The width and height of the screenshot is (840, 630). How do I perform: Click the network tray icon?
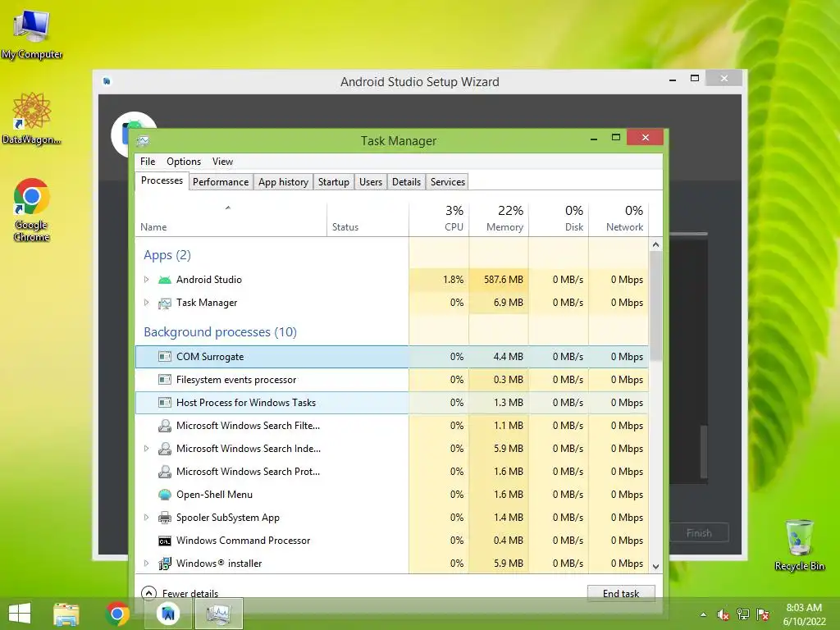pos(743,614)
